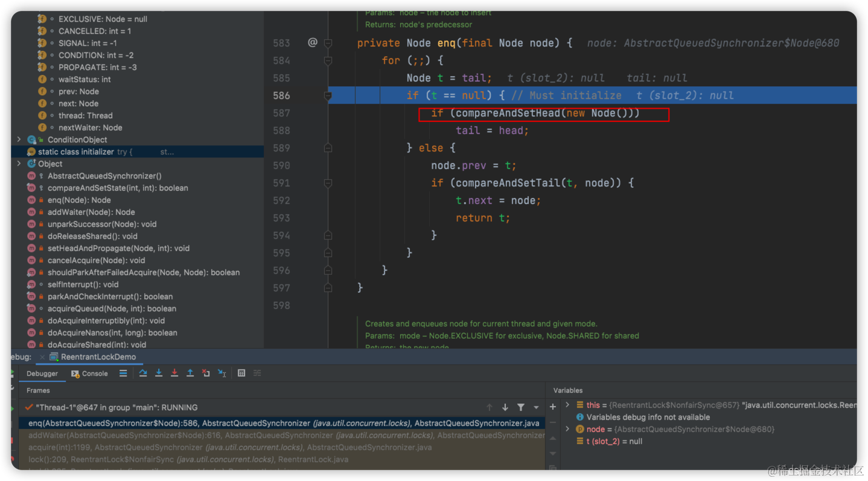
Task: Select the acquire(int):1199 stack frame
Action: [282, 447]
